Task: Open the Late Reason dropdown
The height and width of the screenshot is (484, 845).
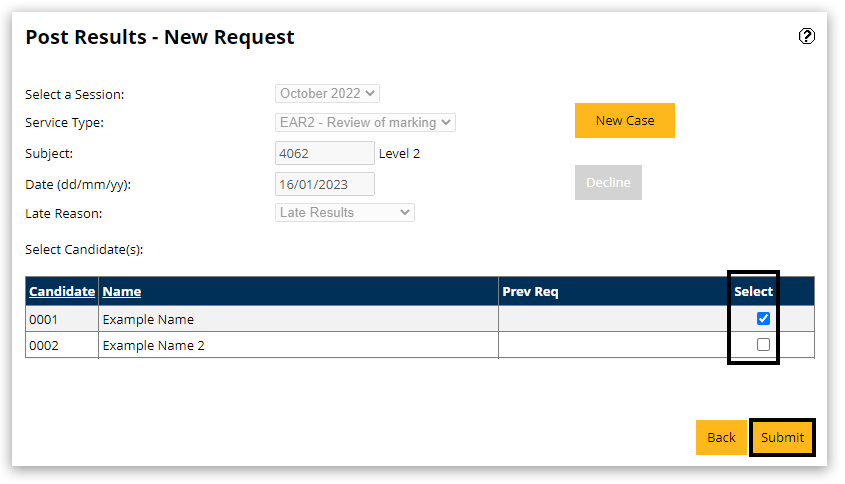Action: click(344, 212)
